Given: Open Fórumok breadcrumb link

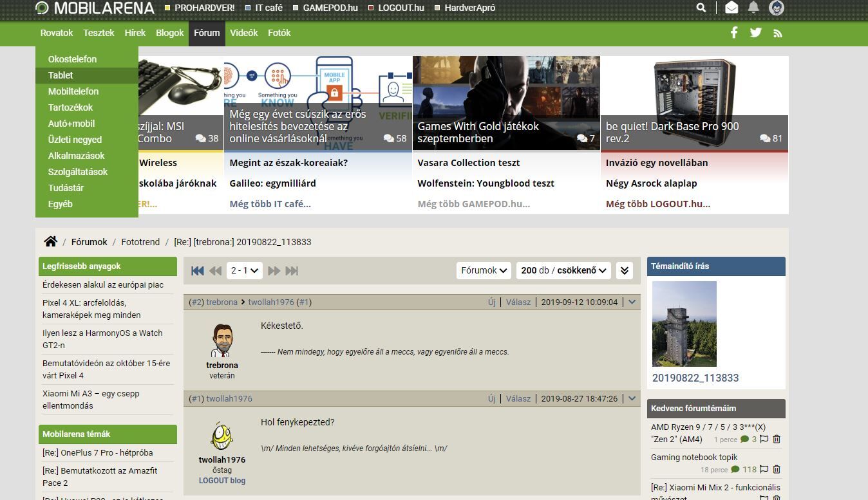Looking at the screenshot, I should pyautogui.click(x=90, y=242).
